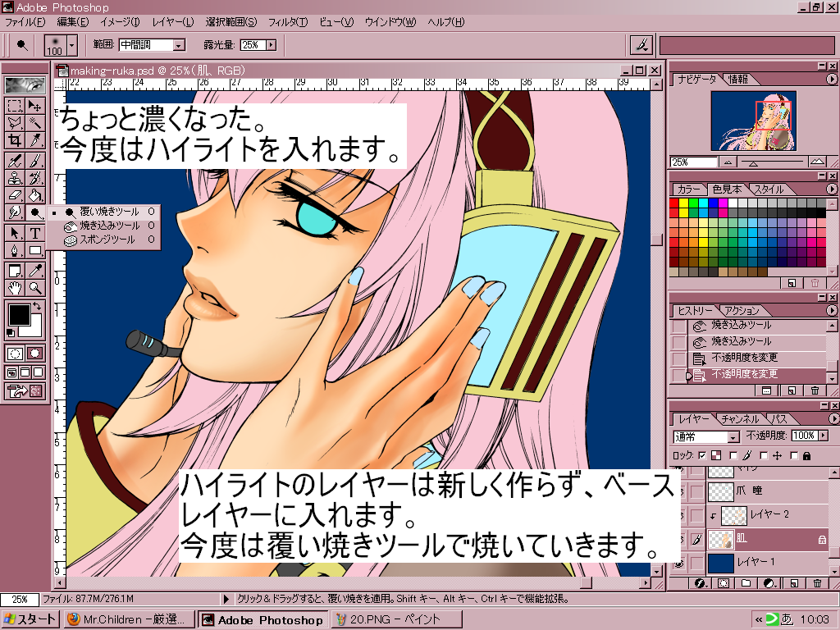Open the フィルタ menu
Screen dimensions: 840x630
click(x=287, y=21)
